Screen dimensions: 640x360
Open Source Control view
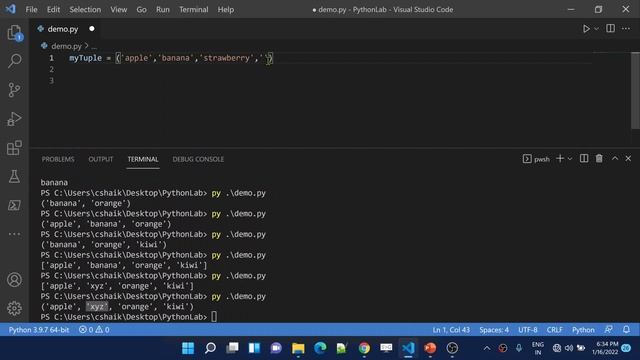pyautogui.click(x=14, y=90)
